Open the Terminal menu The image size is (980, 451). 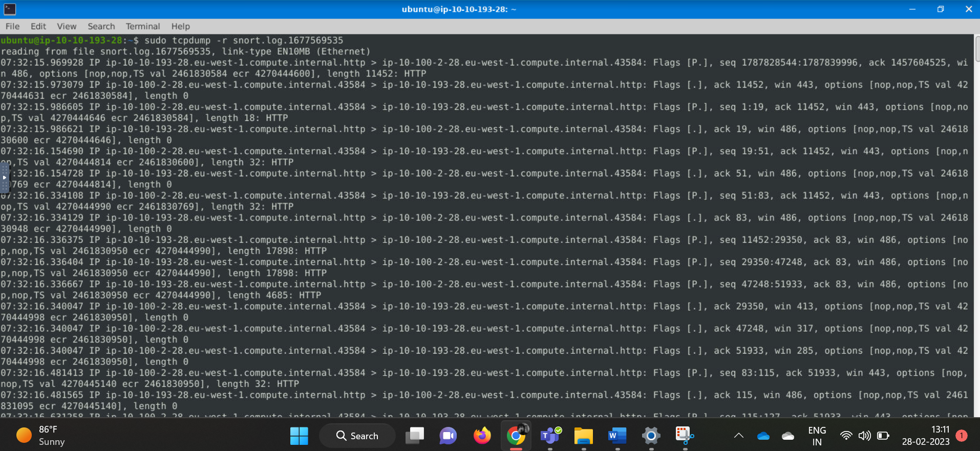point(143,26)
